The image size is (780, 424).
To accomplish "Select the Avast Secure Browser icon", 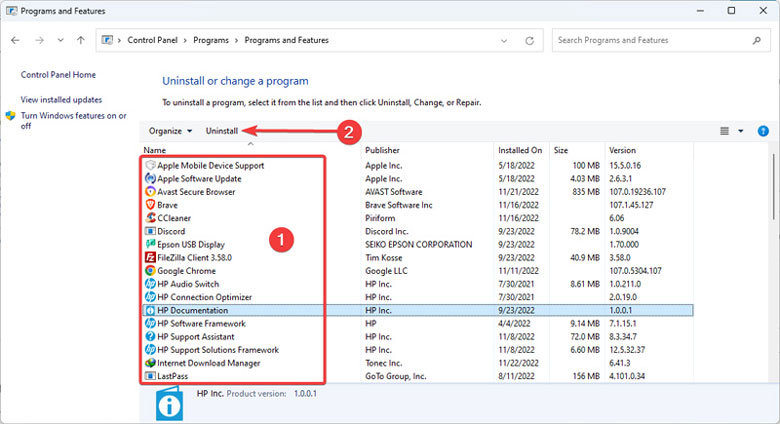I will pos(150,191).
